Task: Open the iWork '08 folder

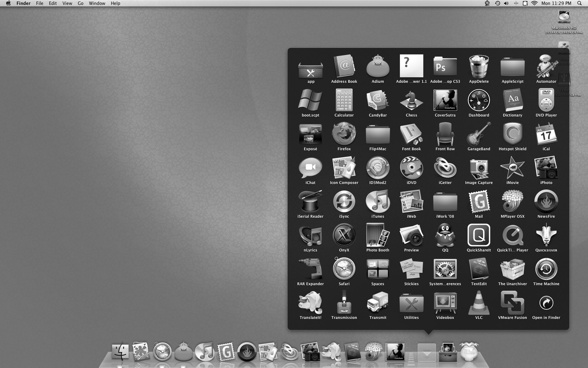Action: tap(445, 202)
